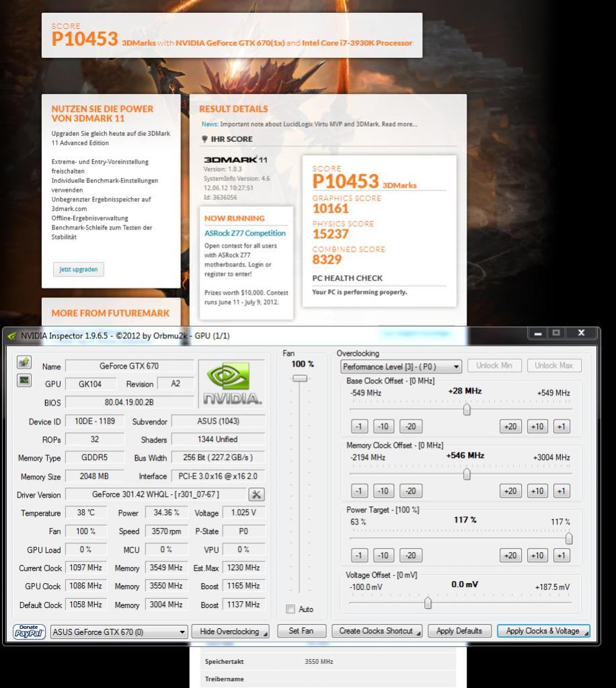Click NVIDIA Inspector title bar app icon
The width and height of the screenshot is (616, 688).
[12, 336]
